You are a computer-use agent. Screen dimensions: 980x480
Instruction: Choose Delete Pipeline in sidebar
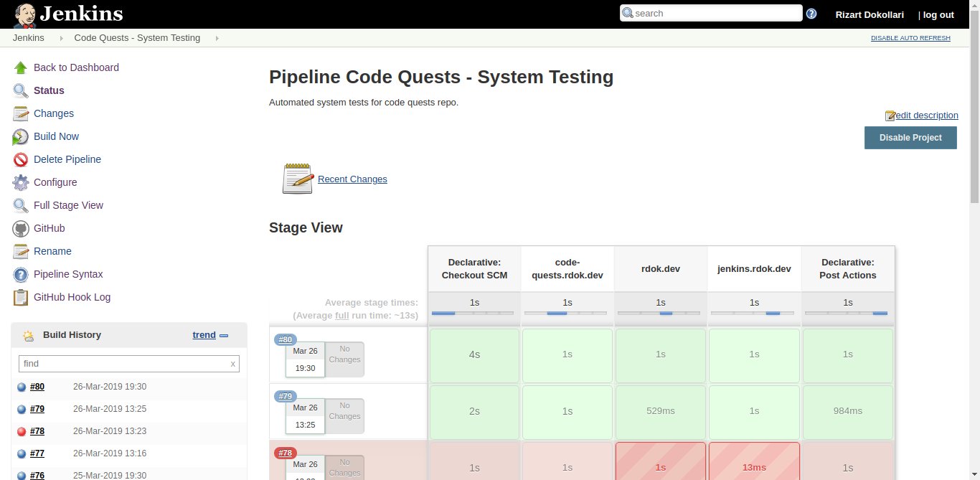67,159
